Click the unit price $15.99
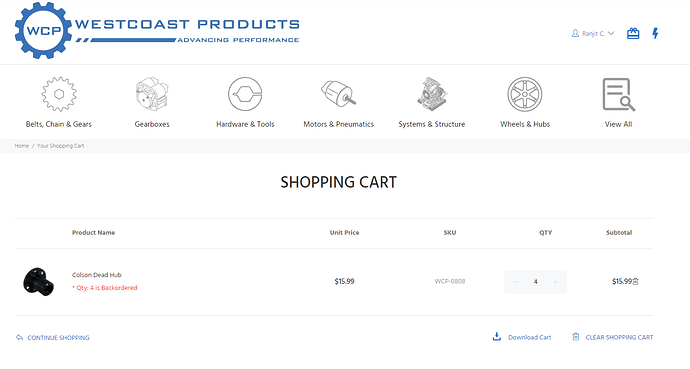The height and width of the screenshot is (369, 690). [x=344, y=281]
